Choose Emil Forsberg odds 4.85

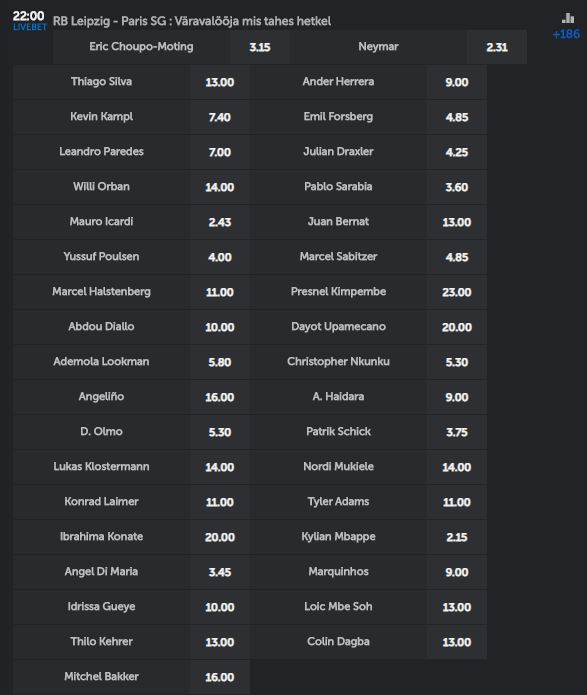[457, 117]
